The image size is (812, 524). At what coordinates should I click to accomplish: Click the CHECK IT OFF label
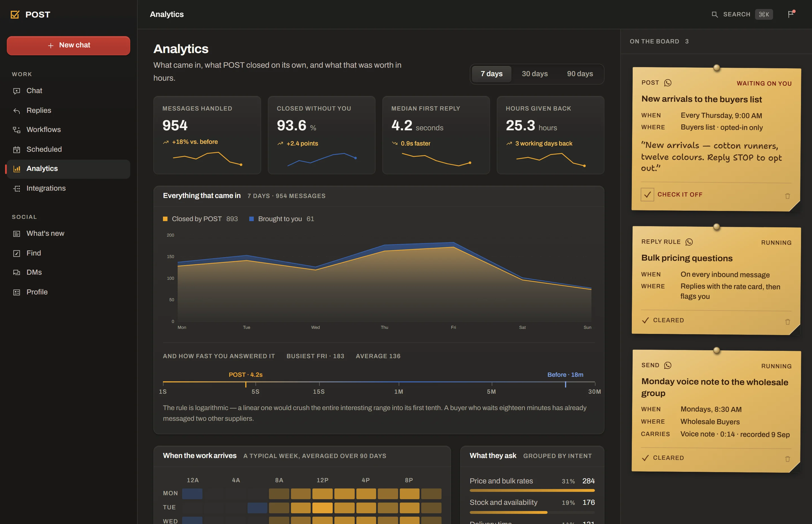click(680, 195)
